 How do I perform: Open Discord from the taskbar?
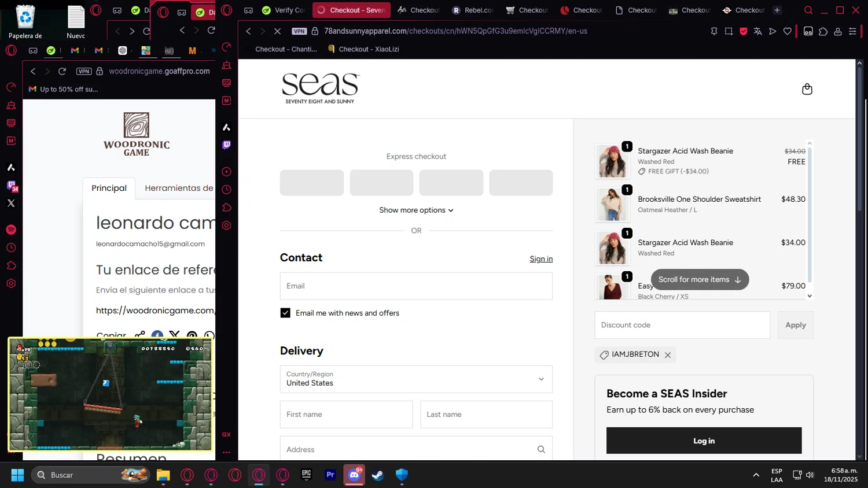[354, 475]
